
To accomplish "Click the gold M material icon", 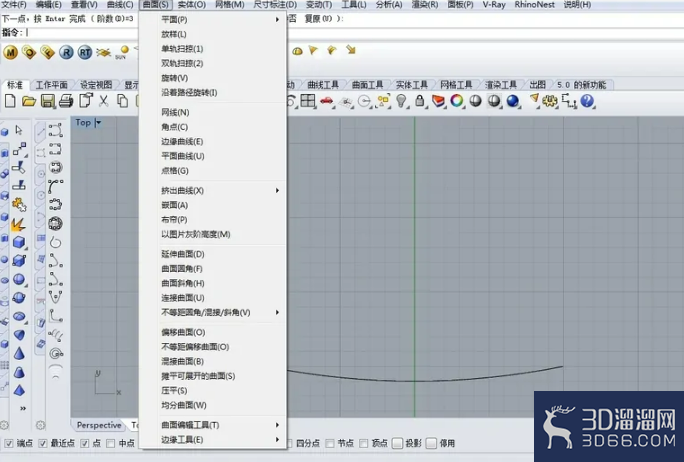I will point(10,53).
